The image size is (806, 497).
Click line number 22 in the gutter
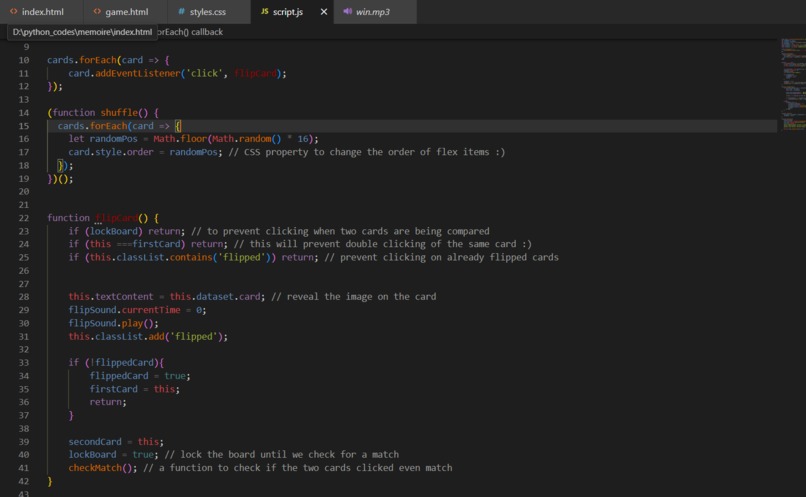(x=24, y=218)
